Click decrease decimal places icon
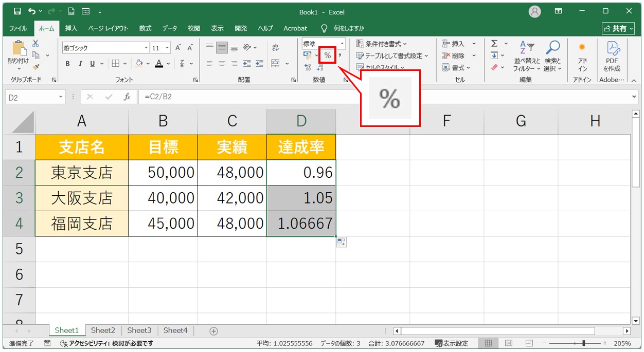 click(x=320, y=67)
